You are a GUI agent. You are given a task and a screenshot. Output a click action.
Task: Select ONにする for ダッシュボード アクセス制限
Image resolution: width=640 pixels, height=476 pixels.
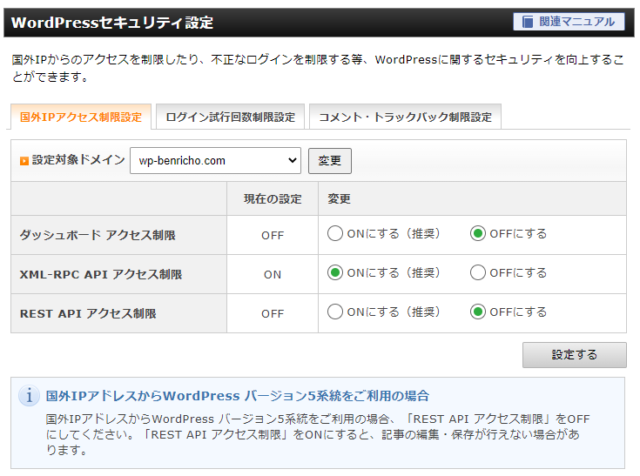[x=335, y=234]
